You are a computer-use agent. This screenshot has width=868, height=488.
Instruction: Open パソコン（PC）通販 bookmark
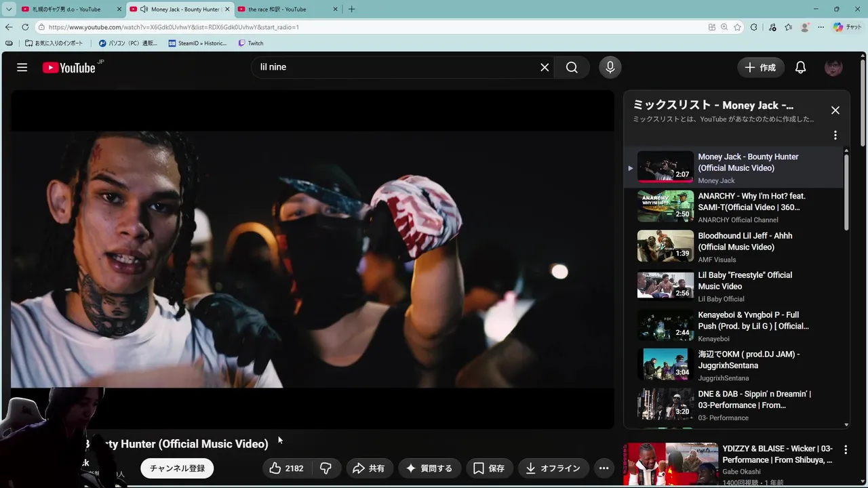click(x=127, y=43)
